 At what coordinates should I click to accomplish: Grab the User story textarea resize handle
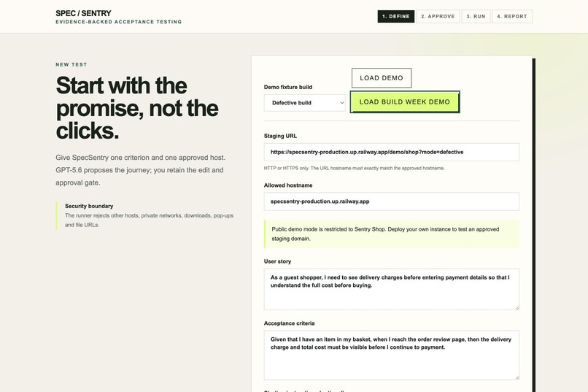(517, 307)
